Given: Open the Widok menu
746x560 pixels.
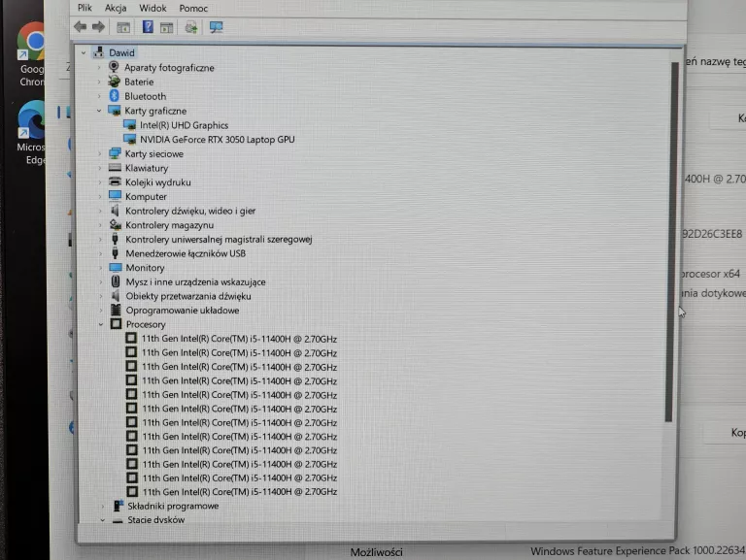Looking at the screenshot, I should click(153, 8).
